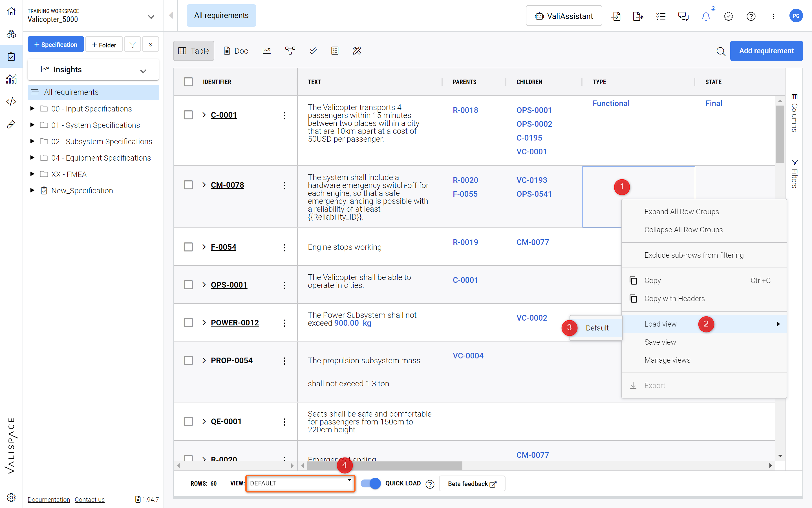
Task: Click the + Folder button
Action: (x=104, y=45)
